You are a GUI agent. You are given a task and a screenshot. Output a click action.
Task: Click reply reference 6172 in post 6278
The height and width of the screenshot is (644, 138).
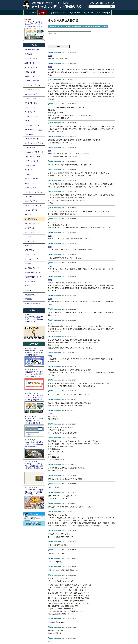click(50, 356)
